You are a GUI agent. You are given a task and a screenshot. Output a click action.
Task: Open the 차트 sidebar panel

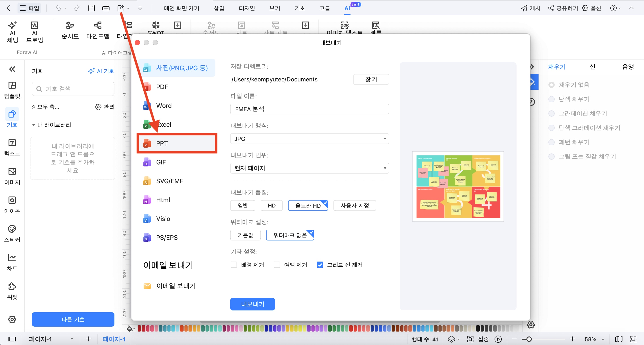pos(12,262)
